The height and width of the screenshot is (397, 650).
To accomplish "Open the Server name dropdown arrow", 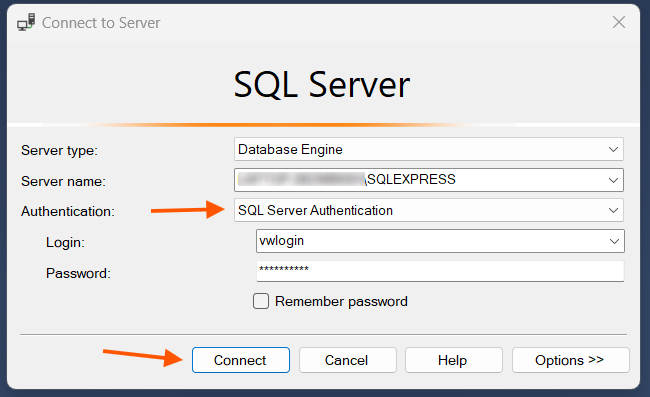I will point(614,180).
